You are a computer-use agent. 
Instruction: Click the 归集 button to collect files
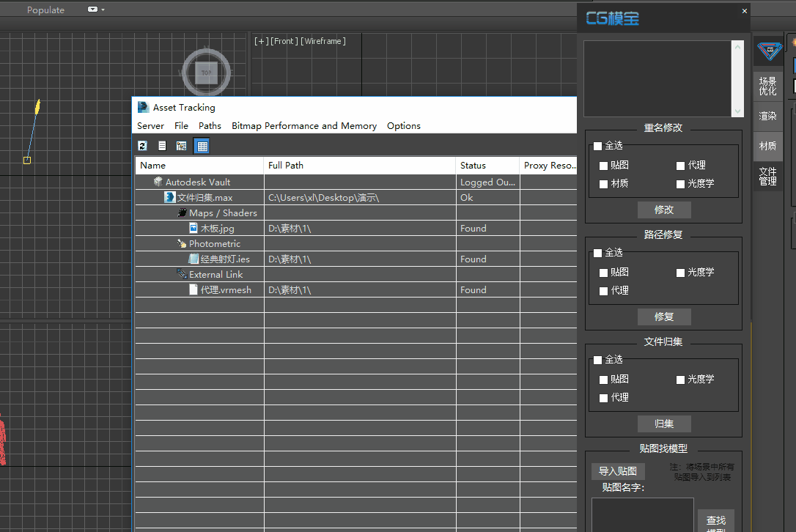(663, 424)
